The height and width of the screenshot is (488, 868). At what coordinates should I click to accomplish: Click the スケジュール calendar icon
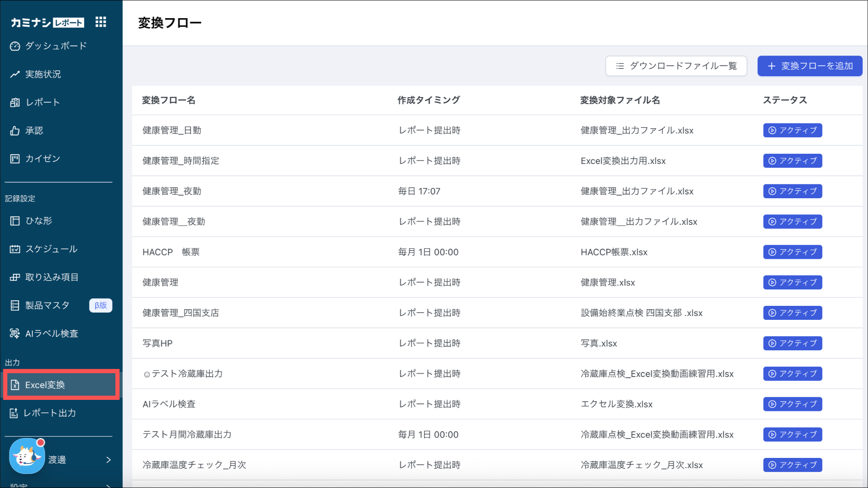pyautogui.click(x=15, y=249)
